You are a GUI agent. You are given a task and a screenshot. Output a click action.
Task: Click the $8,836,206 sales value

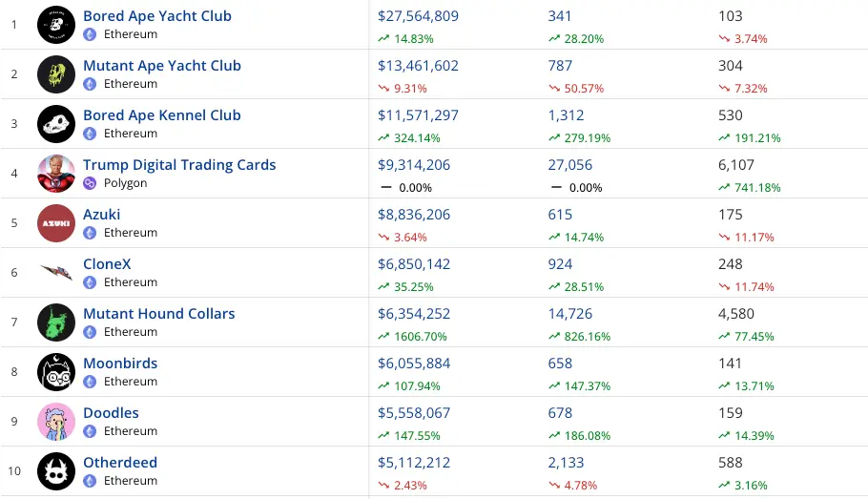click(x=414, y=215)
